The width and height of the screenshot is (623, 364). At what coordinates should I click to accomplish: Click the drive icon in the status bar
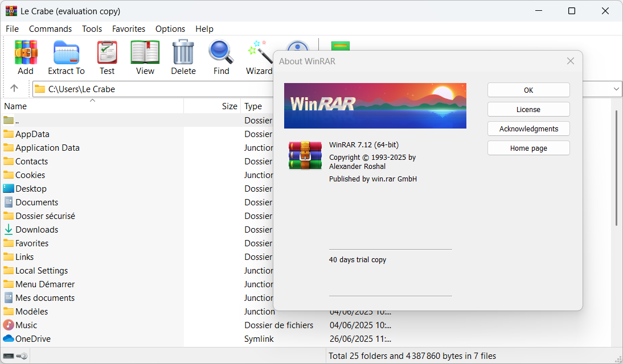pos(9,356)
